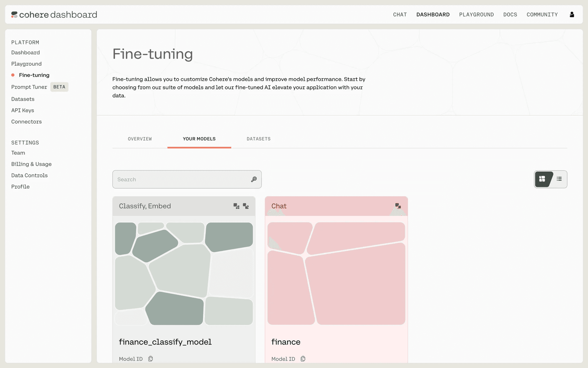The image size is (588, 368).
Task: Open the Datasets tab under Fine-tuning
Action: coord(258,139)
